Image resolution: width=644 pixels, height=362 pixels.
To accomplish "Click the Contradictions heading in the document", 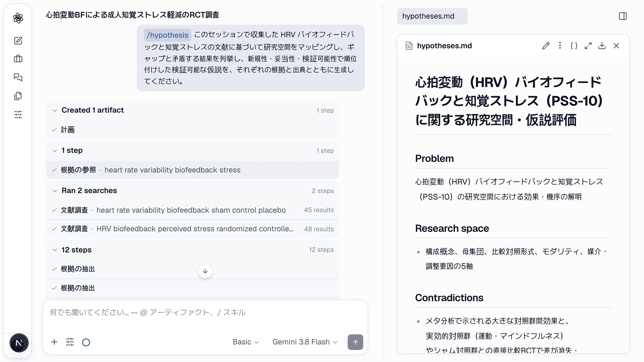I will (x=449, y=298).
